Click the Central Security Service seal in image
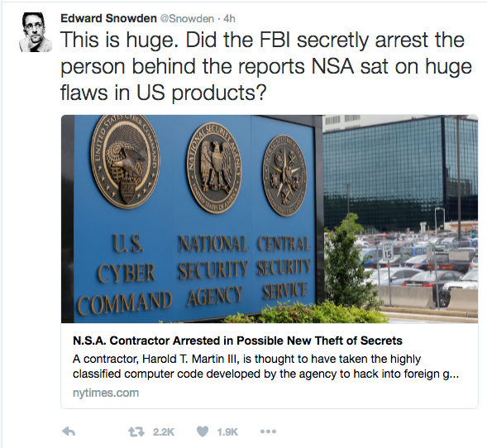This screenshot has width=487, height=448. pos(284,175)
